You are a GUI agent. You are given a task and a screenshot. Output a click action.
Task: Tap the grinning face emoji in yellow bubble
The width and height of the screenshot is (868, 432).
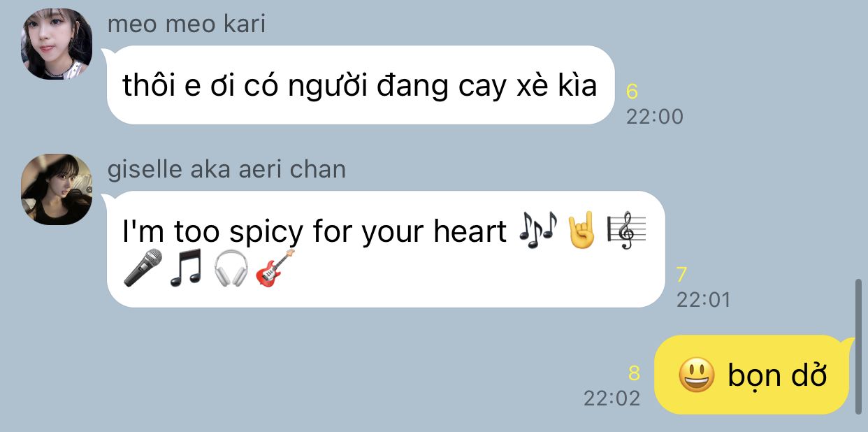(x=697, y=375)
